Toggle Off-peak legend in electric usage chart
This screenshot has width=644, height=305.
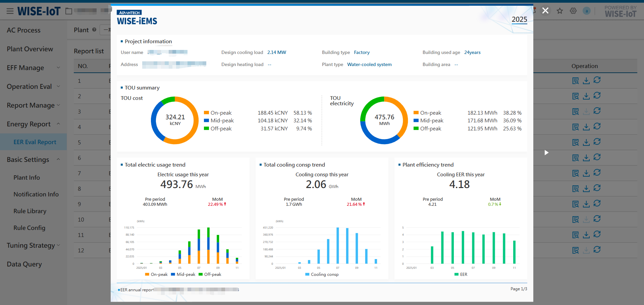pos(210,274)
